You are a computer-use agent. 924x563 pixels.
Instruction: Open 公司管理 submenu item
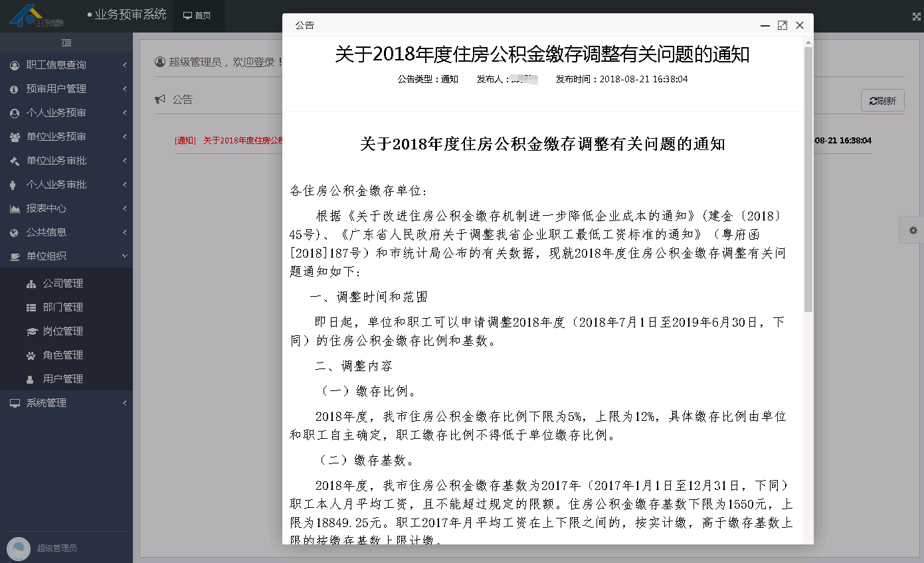(x=63, y=283)
